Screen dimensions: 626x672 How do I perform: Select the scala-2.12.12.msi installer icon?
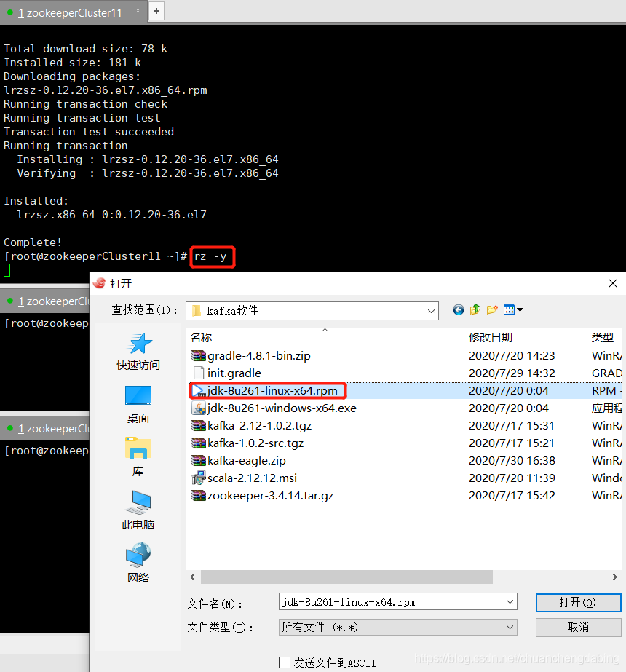click(199, 478)
